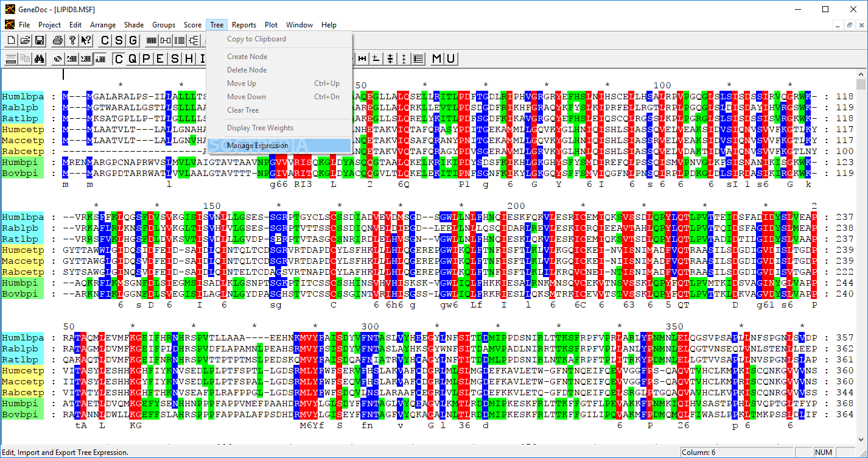Toggle the Q mode button
868x458 pixels.
point(133,58)
